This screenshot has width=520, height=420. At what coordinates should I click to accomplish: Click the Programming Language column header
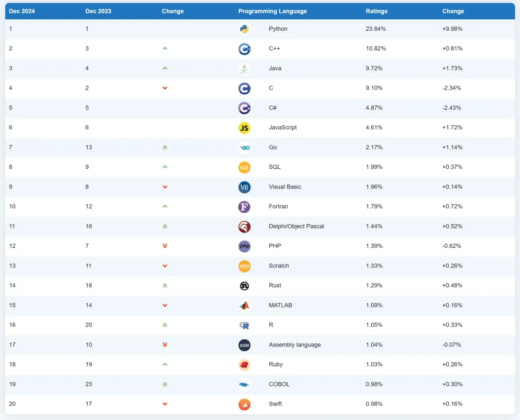pos(272,11)
